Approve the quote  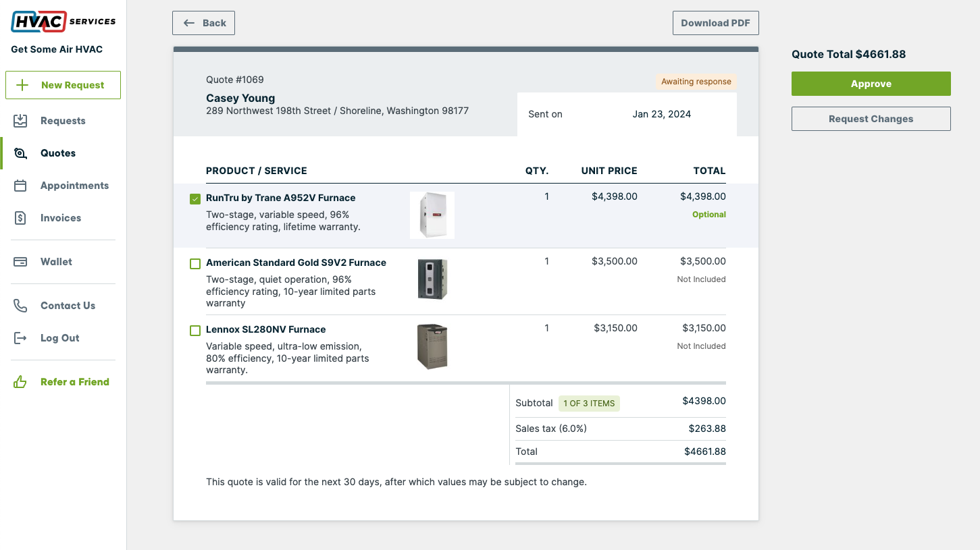pos(871,84)
